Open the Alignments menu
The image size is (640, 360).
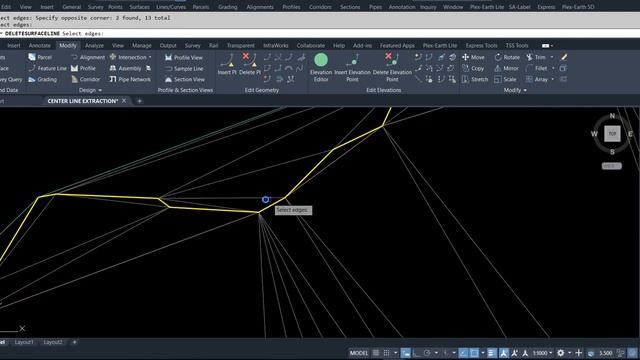(260, 7)
